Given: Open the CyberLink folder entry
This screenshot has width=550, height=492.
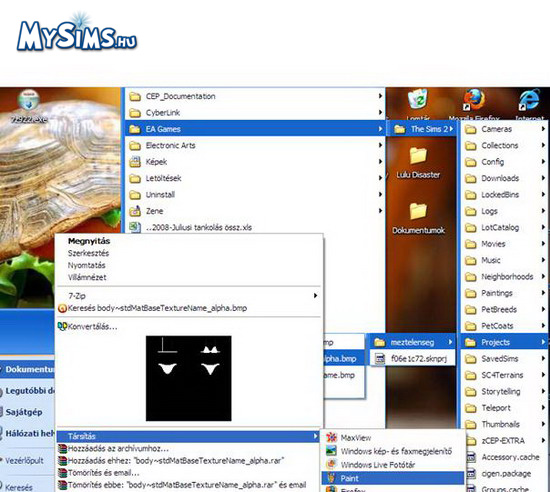Looking at the screenshot, I should coord(255,113).
